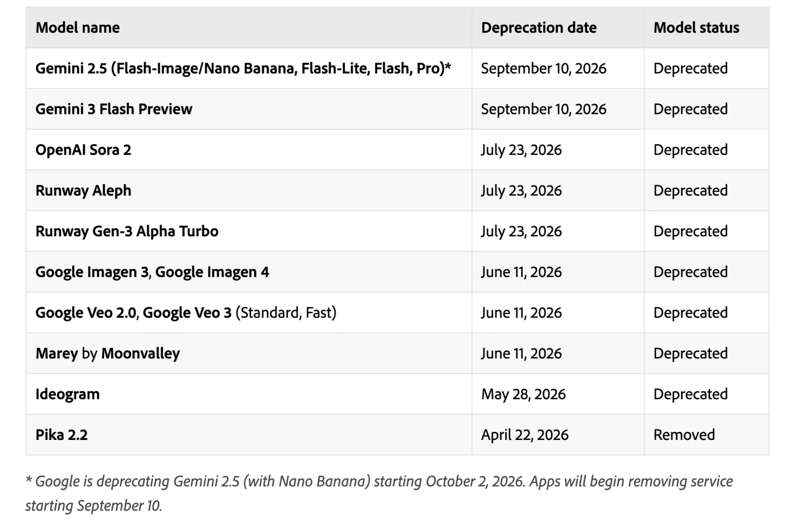Viewport: 797px width, 532px height.
Task: Click Marey by Moonvalley's June 11, 2026 date
Action: pyautogui.click(x=521, y=353)
